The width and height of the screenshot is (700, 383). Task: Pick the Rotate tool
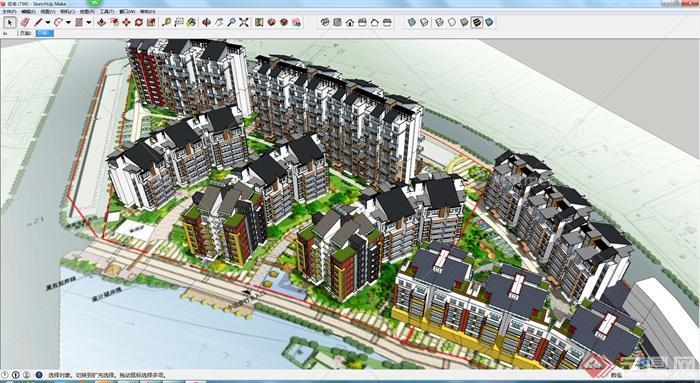[139, 22]
